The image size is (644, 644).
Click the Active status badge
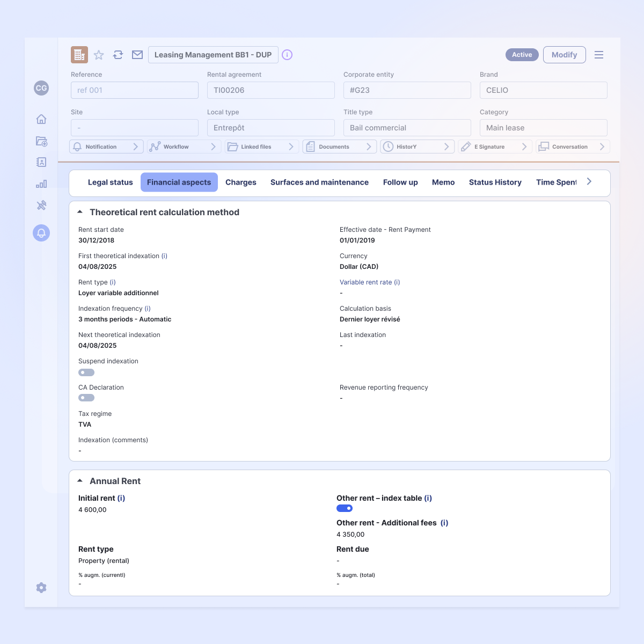522,55
